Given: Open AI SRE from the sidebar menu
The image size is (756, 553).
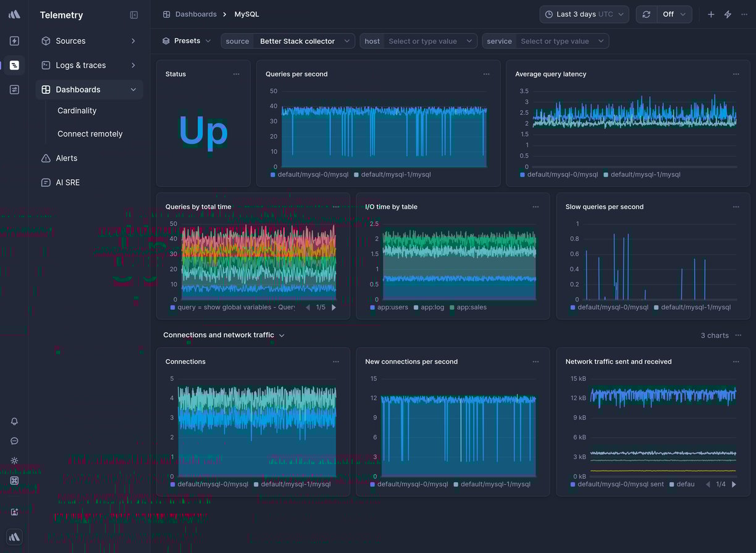Looking at the screenshot, I should pyautogui.click(x=69, y=182).
